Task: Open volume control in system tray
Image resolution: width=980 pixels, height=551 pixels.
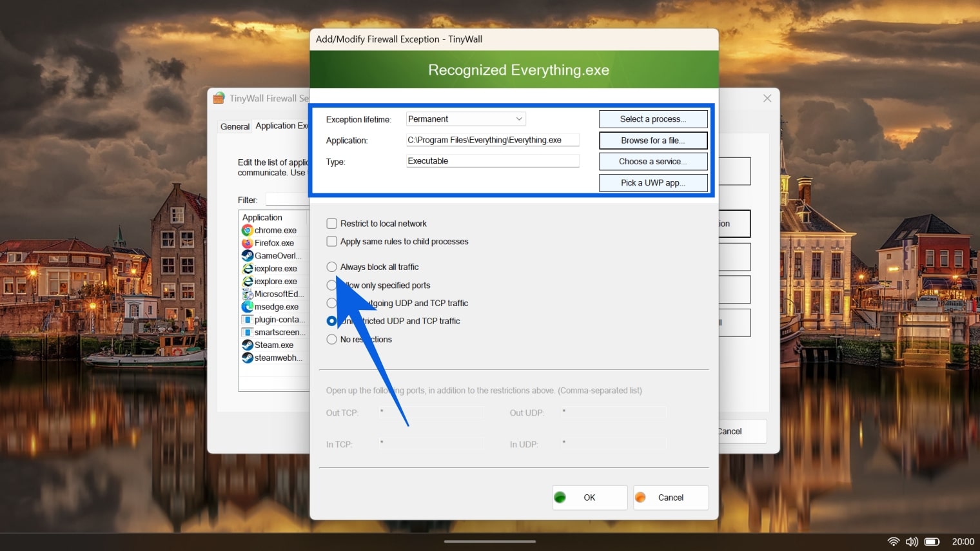Action: pos(912,542)
